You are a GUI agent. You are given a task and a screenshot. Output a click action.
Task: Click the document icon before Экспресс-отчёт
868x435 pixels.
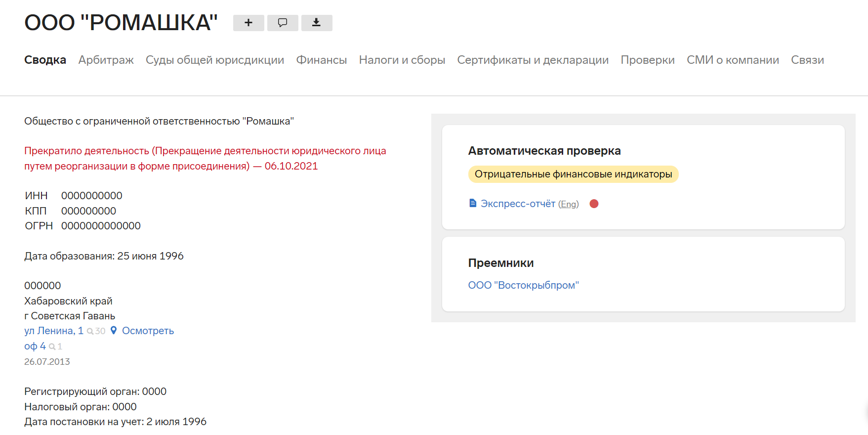click(x=473, y=203)
